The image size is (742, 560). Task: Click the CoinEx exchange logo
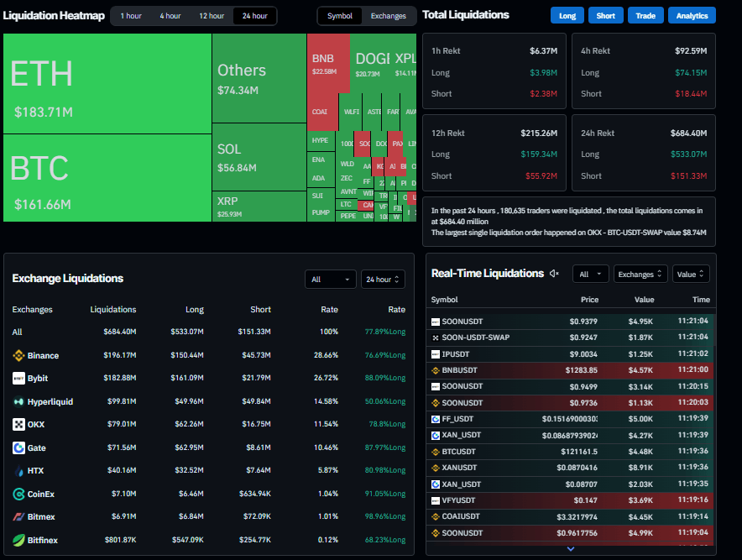coord(18,494)
